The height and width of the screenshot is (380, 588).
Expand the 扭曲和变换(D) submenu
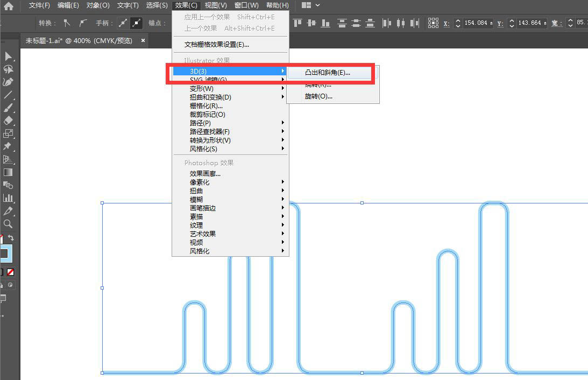point(230,97)
